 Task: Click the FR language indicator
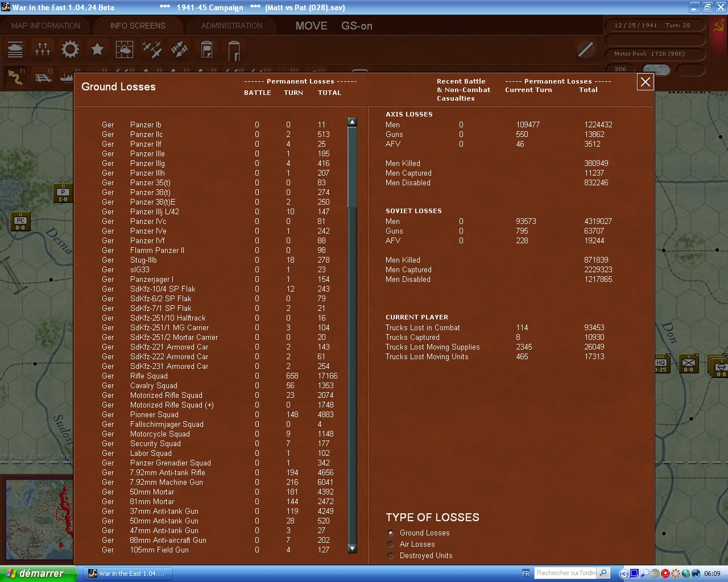[x=526, y=573]
